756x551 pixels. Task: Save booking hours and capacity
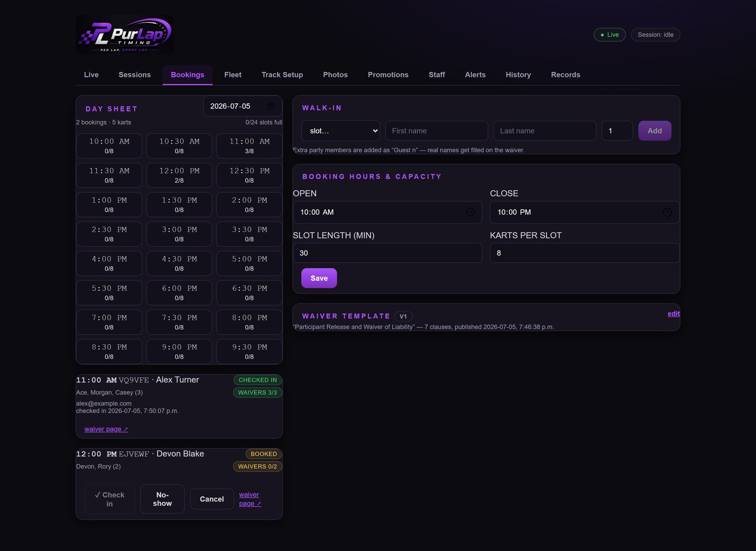tap(319, 278)
